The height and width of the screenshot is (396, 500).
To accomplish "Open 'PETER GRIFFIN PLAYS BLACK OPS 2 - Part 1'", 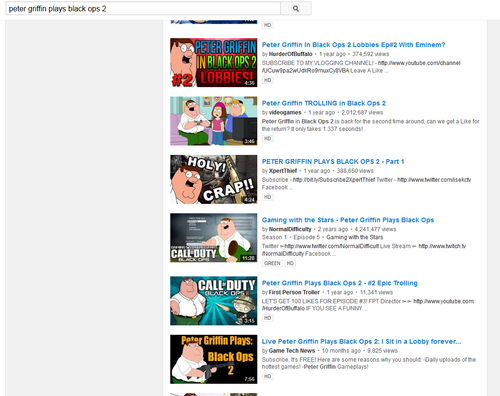I will [x=333, y=161].
